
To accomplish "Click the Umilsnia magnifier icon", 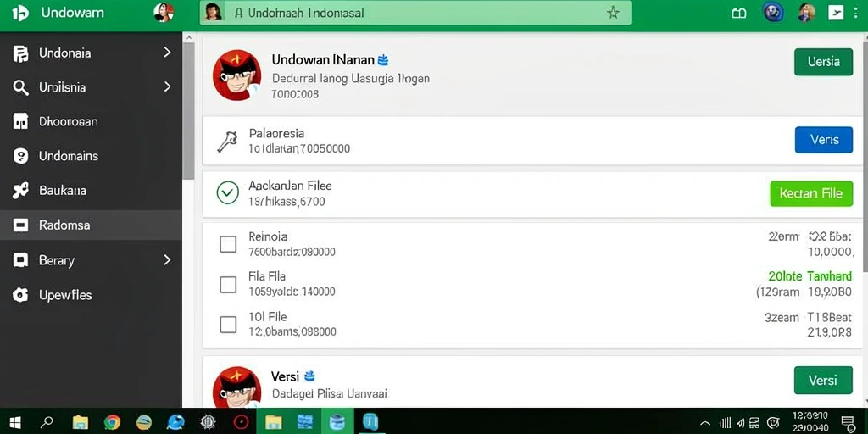I will pyautogui.click(x=20, y=87).
